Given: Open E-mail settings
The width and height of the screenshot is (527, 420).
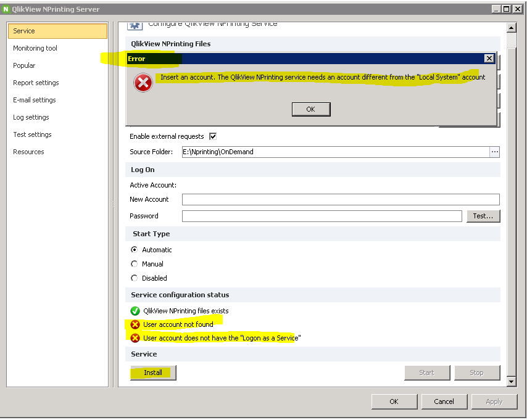Looking at the screenshot, I should click(x=35, y=100).
